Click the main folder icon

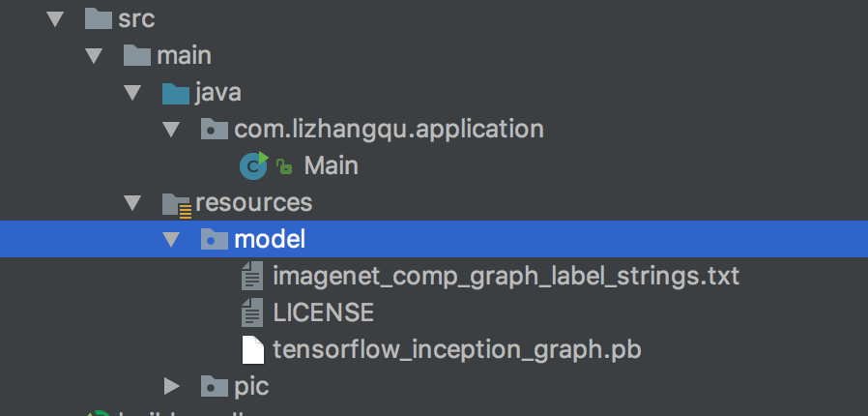[x=136, y=55]
